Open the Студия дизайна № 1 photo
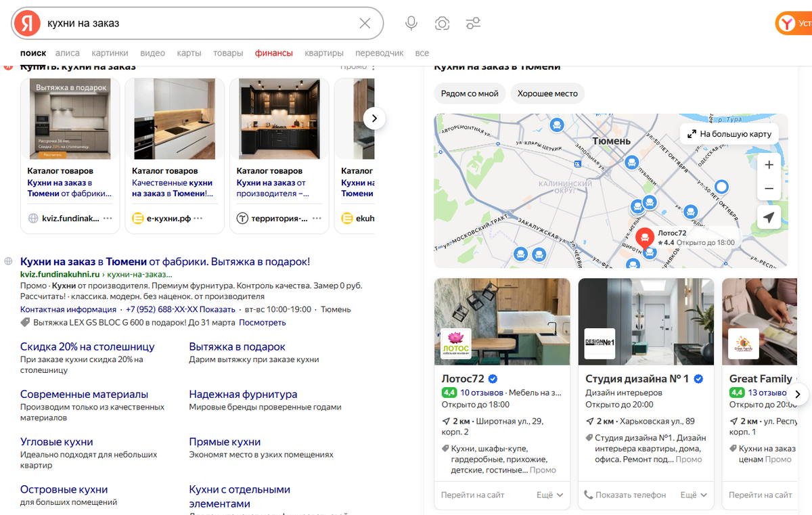This screenshot has width=812, height=515. point(646,322)
